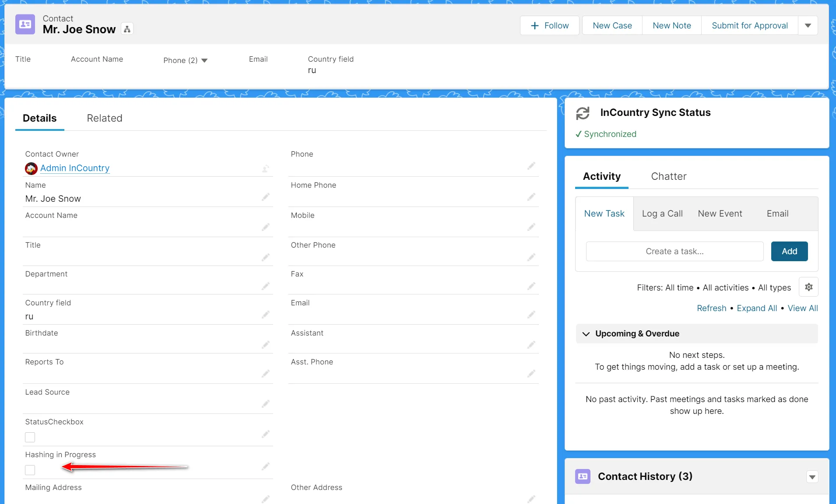
Task: Open the contact hierarchy icon next to the name
Action: (126, 28)
